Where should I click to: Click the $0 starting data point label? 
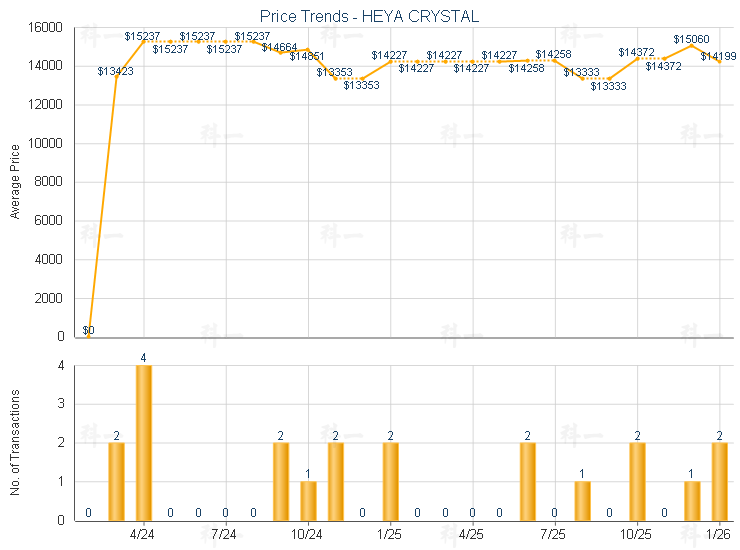tap(89, 330)
